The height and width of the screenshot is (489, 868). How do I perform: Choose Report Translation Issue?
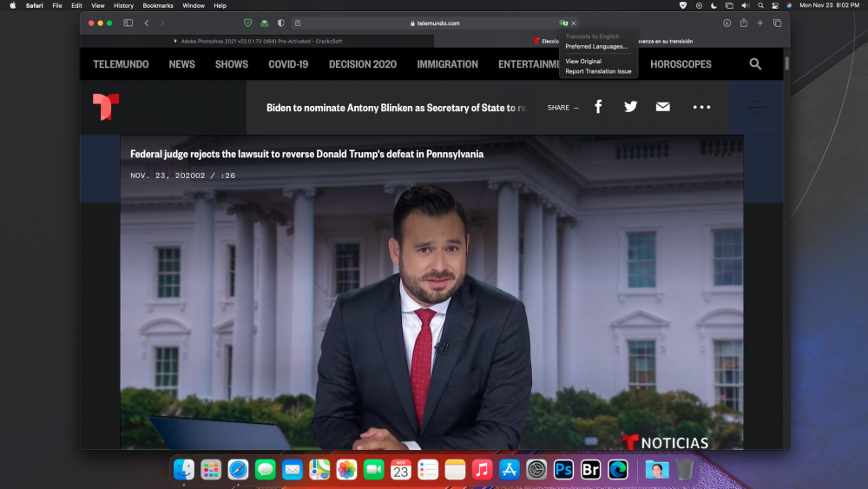point(598,71)
